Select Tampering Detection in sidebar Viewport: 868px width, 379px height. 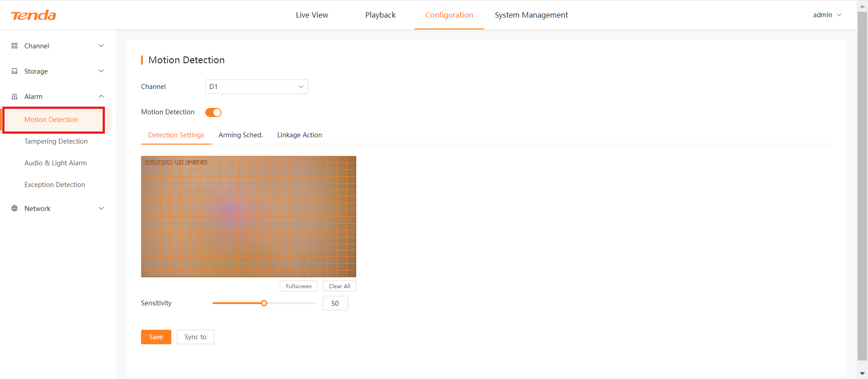(x=56, y=141)
